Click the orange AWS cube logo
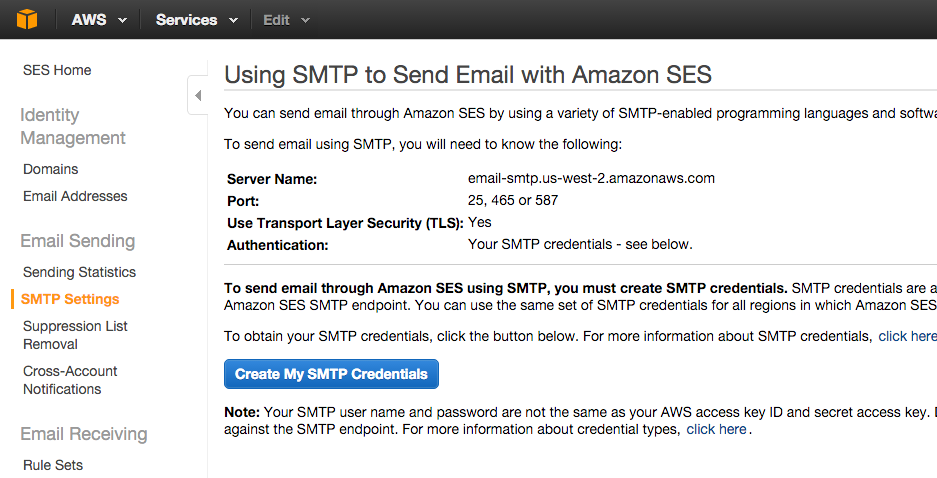This screenshot has height=478, width=937. (27, 19)
